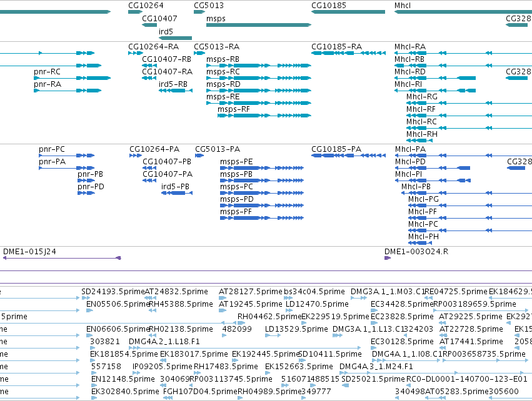Click transcript msps-RB
This screenshot has width=532, height=401.
coord(223,59)
